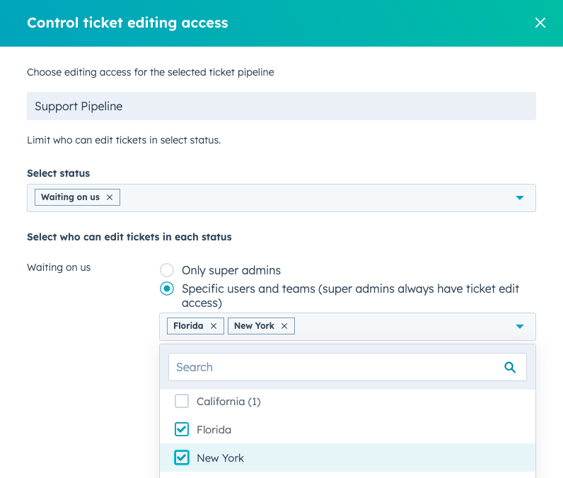Image resolution: width=563 pixels, height=478 pixels.
Task: Check the California (1) checkbox
Action: point(182,401)
